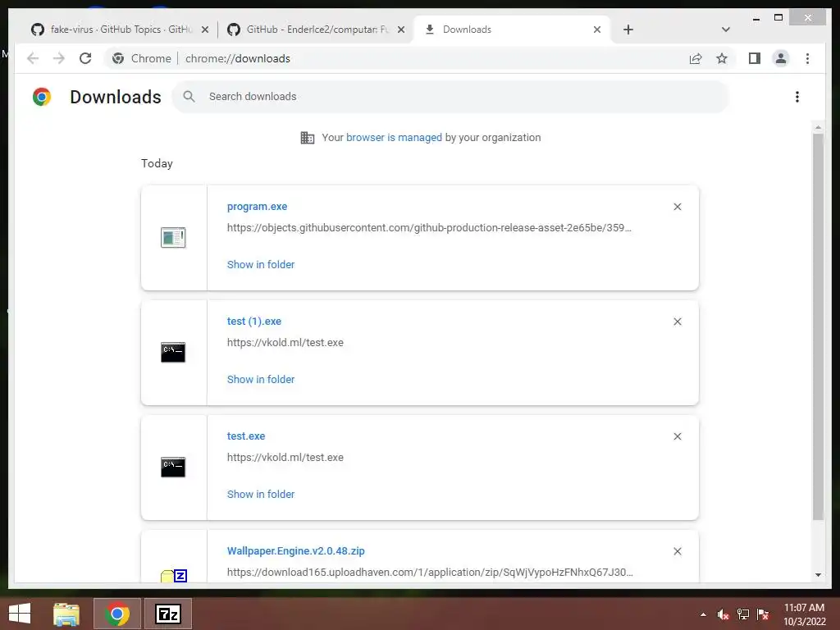Open the Action Center flag icon
The image size is (840, 630).
click(763, 614)
